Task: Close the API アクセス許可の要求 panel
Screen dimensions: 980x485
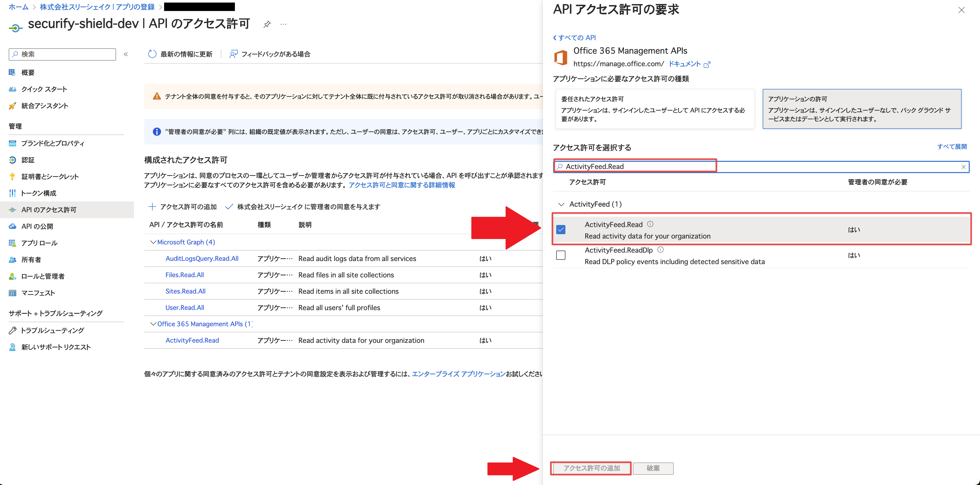Action: click(961, 10)
